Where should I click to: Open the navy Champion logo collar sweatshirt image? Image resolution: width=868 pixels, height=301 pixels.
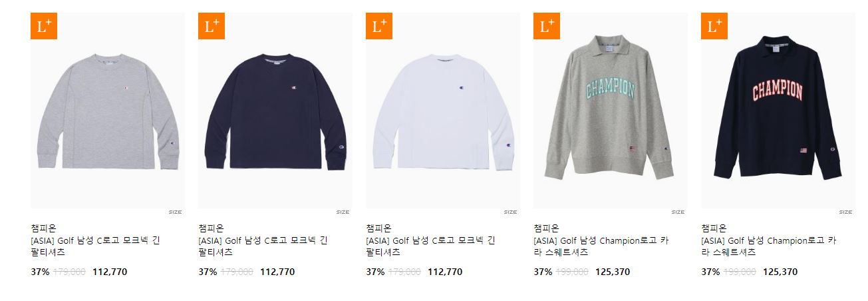tap(778, 111)
